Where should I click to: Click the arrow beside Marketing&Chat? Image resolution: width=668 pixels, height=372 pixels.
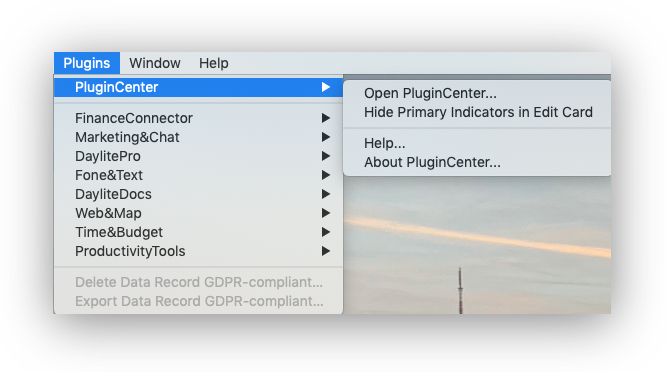pos(326,137)
